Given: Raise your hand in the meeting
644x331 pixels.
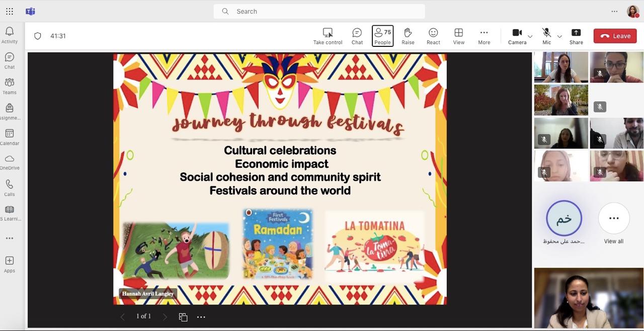Looking at the screenshot, I should [408, 36].
